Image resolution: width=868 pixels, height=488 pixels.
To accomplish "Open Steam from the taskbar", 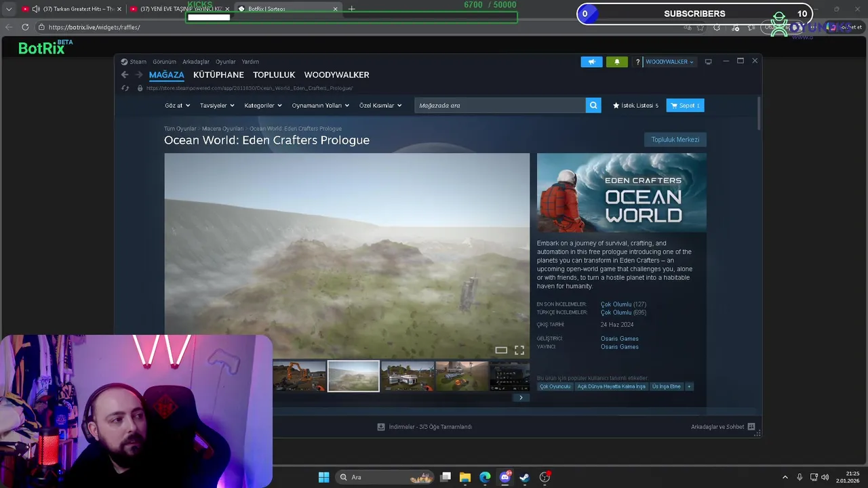I will click(x=524, y=477).
